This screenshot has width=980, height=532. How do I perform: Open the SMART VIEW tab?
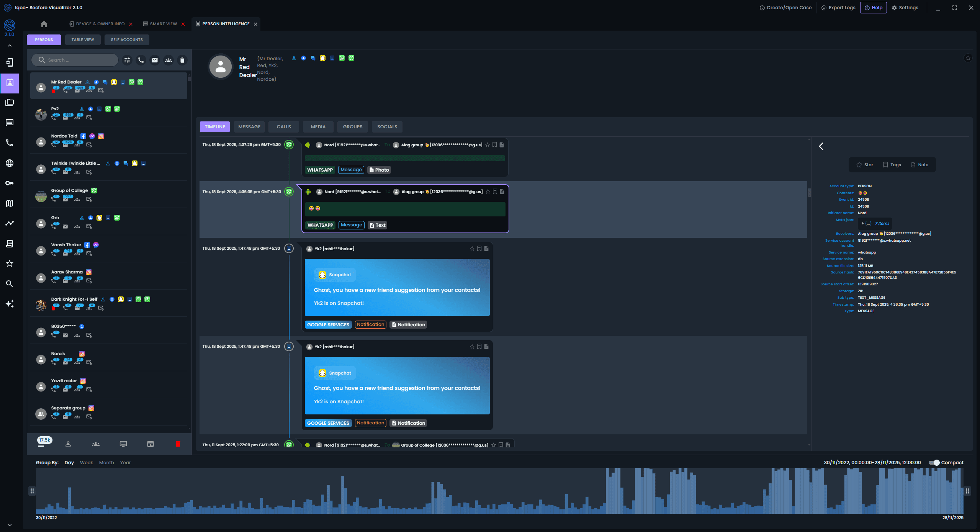[x=163, y=24]
